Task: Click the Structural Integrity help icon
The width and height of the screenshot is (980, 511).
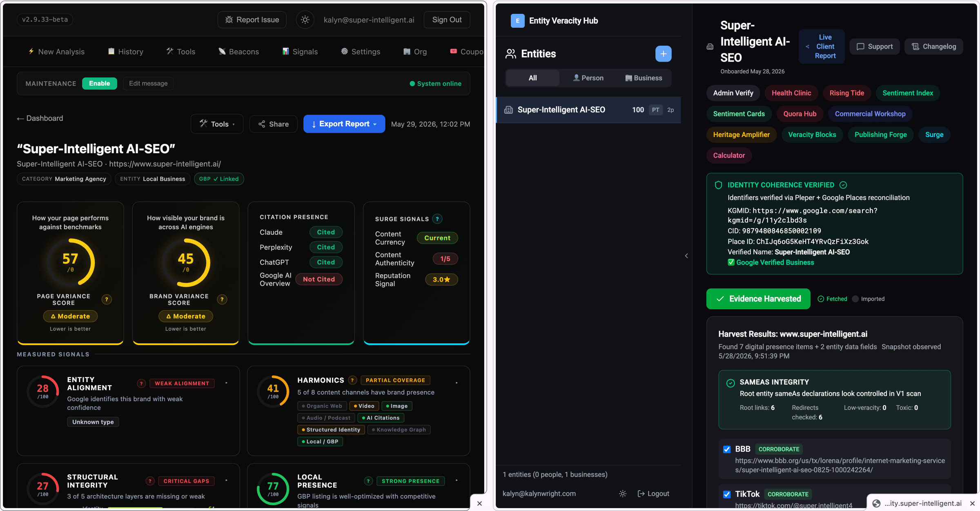Action: point(150,481)
